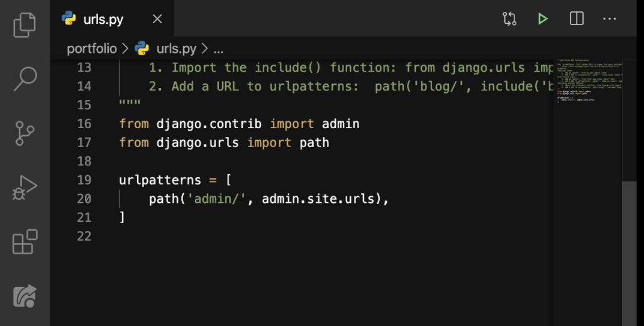Viewport: 644px width, 326px height.
Task: Click the Open Changes compare icon
Action: (509, 19)
